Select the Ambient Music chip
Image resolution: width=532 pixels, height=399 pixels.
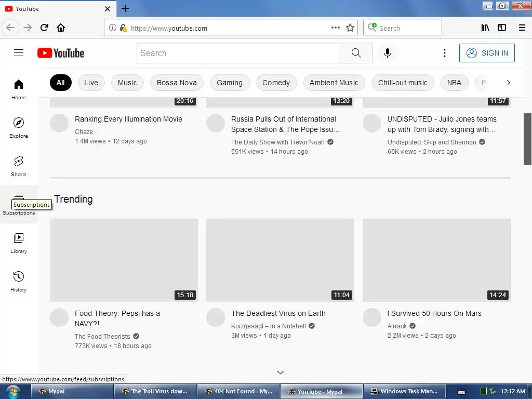click(334, 83)
